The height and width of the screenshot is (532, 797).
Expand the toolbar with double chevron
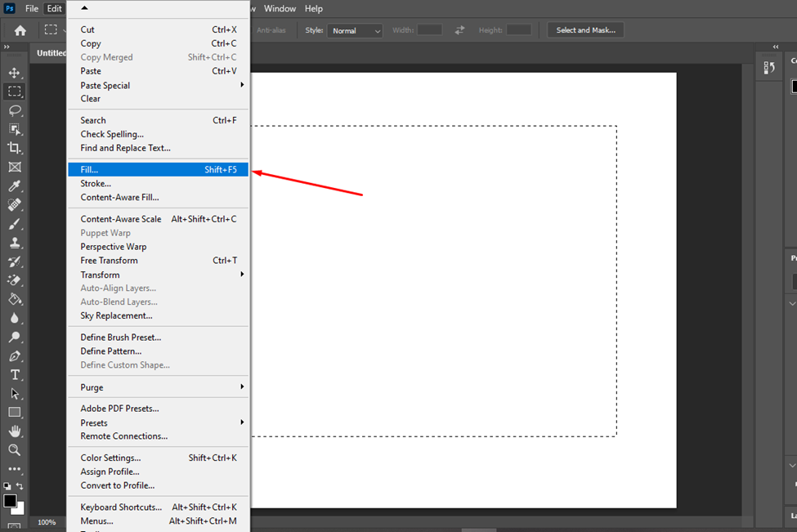[x=7, y=47]
